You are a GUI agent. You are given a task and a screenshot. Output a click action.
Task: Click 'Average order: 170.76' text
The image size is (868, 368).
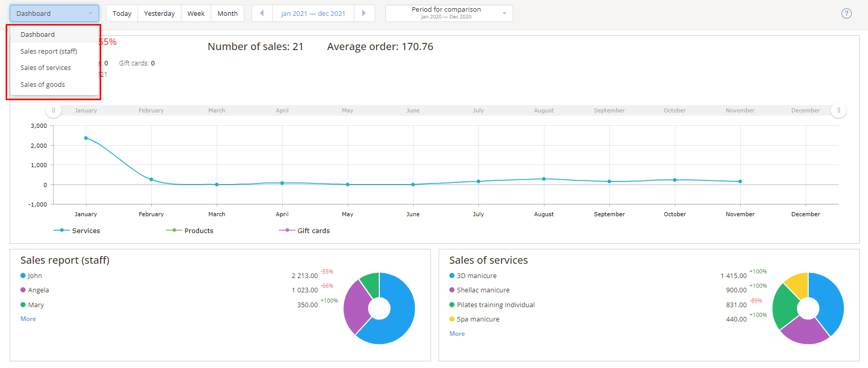(380, 47)
